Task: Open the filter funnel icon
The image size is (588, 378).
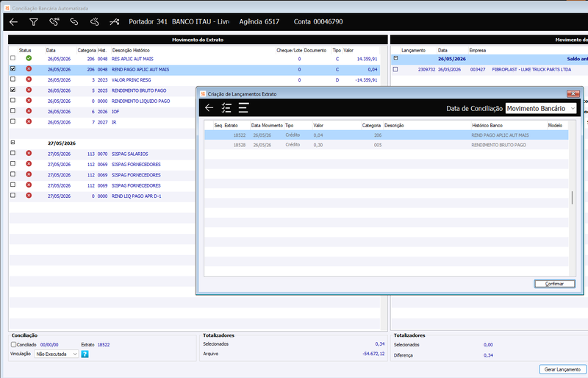Action: [34, 22]
